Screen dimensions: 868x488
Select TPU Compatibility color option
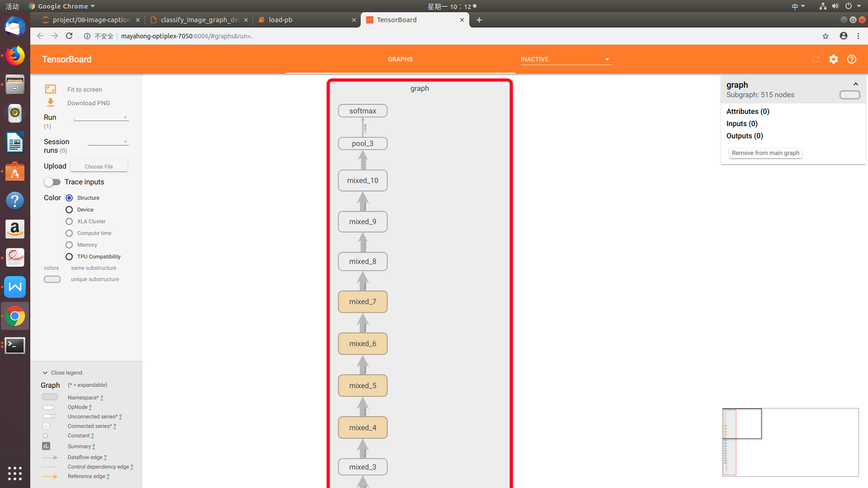coord(69,257)
